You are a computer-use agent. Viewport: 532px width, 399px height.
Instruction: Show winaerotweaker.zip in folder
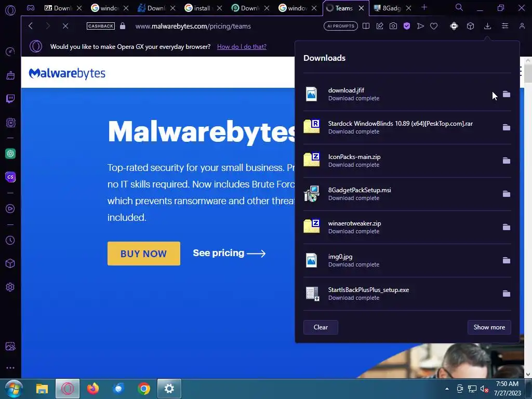point(506,227)
